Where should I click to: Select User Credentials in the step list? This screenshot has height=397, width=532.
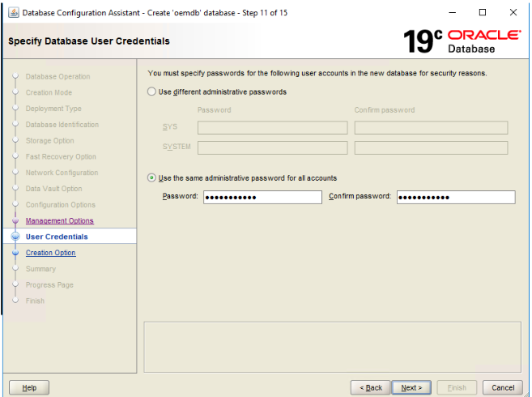(x=57, y=237)
